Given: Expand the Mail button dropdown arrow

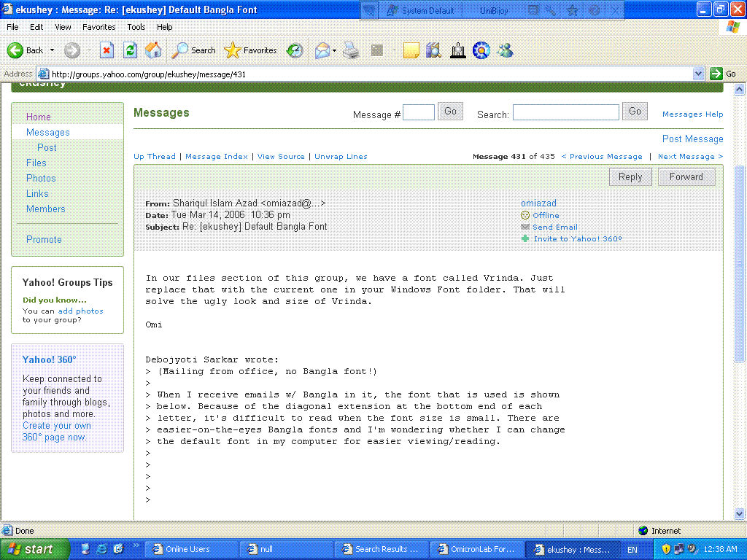Looking at the screenshot, I should 334,50.
